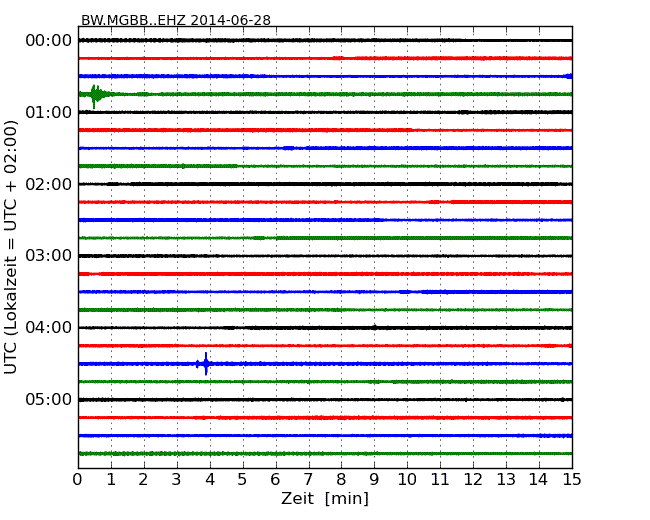Click the small green blip on the 01:45 trace

tap(183, 166)
